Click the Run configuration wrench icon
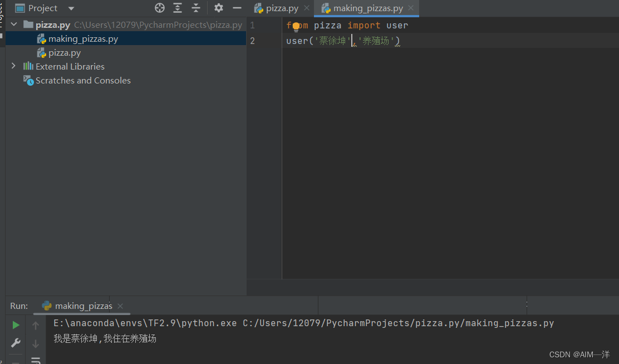This screenshot has height=364, width=619. (x=16, y=343)
